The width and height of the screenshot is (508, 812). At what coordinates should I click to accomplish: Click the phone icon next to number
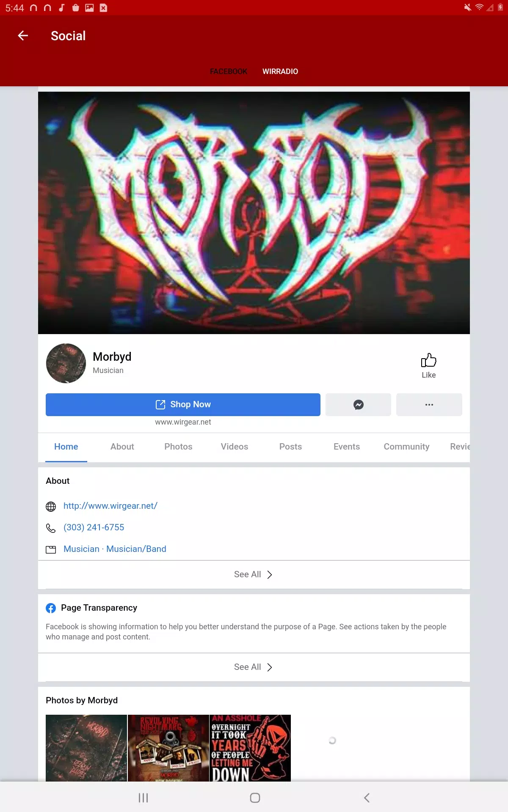click(x=51, y=528)
